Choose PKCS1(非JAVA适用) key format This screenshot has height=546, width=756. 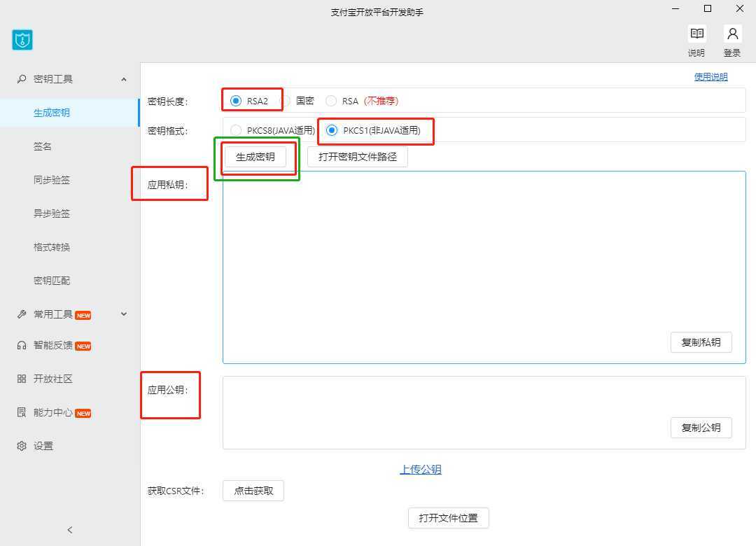332,130
